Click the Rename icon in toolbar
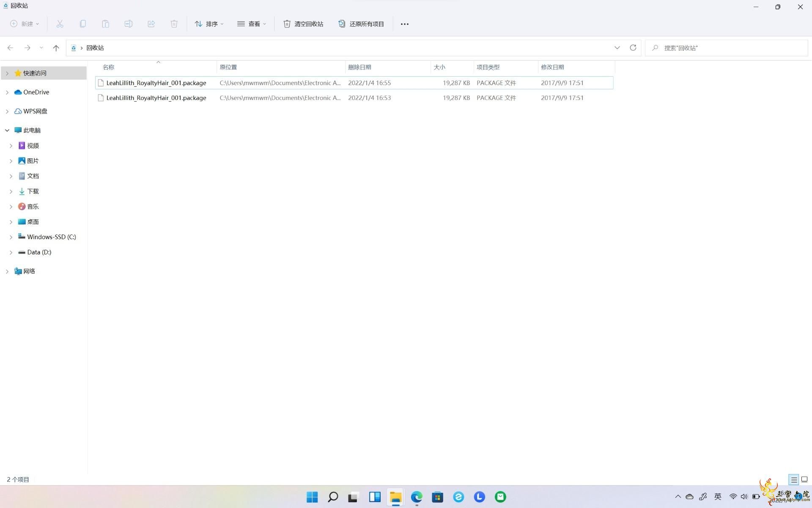 tap(128, 24)
